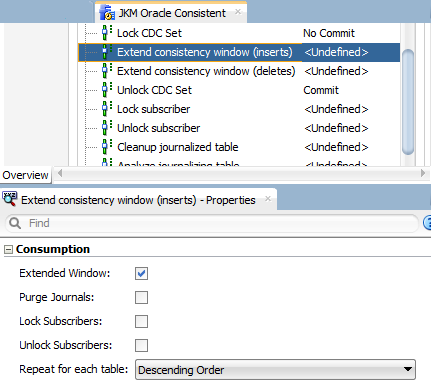Click the horizontal scrollbar right arrow
Viewport: 431px width, 381px height.
[423, 173]
